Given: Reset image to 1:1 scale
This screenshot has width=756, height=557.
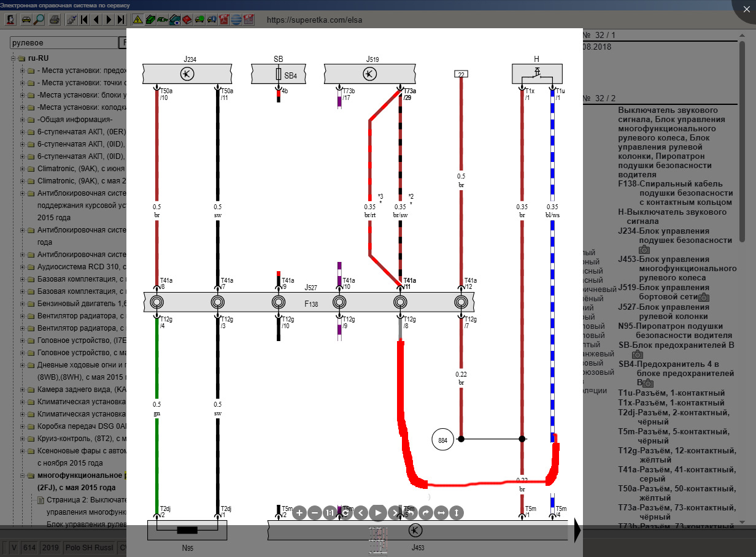Looking at the screenshot, I should (330, 513).
